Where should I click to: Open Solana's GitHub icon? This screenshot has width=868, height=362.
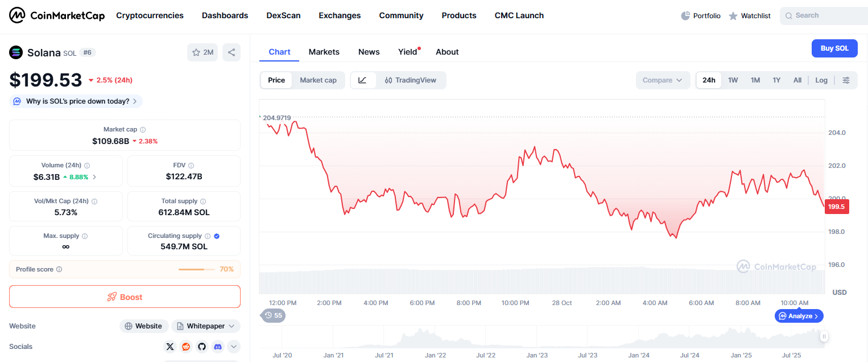[202, 347]
